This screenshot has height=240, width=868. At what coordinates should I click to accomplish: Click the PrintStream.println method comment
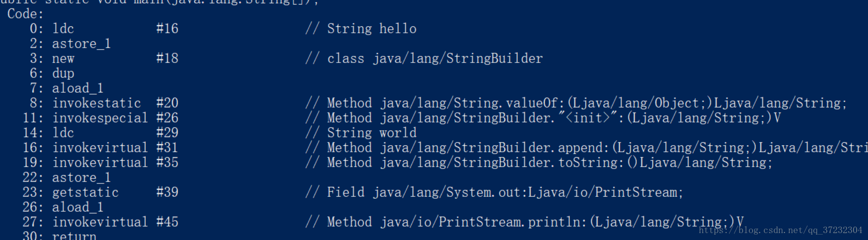(525, 222)
